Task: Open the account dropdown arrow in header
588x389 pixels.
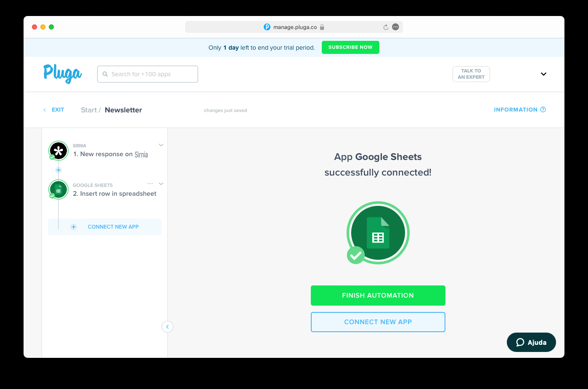Action: (543, 74)
